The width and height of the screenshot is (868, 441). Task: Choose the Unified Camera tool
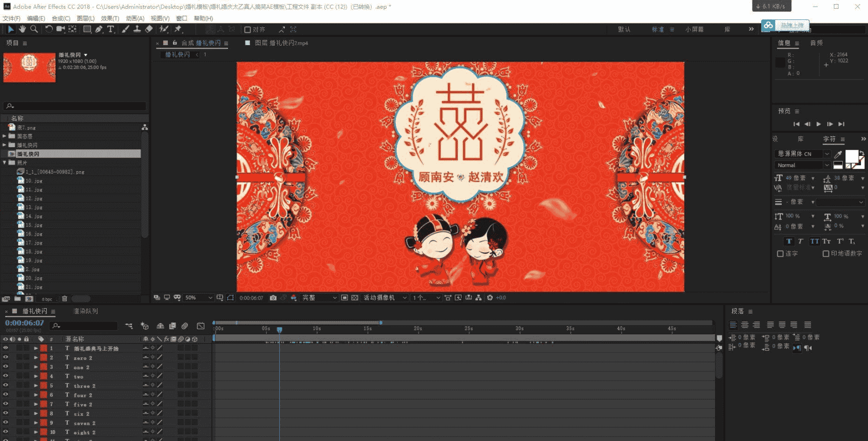[x=61, y=29]
